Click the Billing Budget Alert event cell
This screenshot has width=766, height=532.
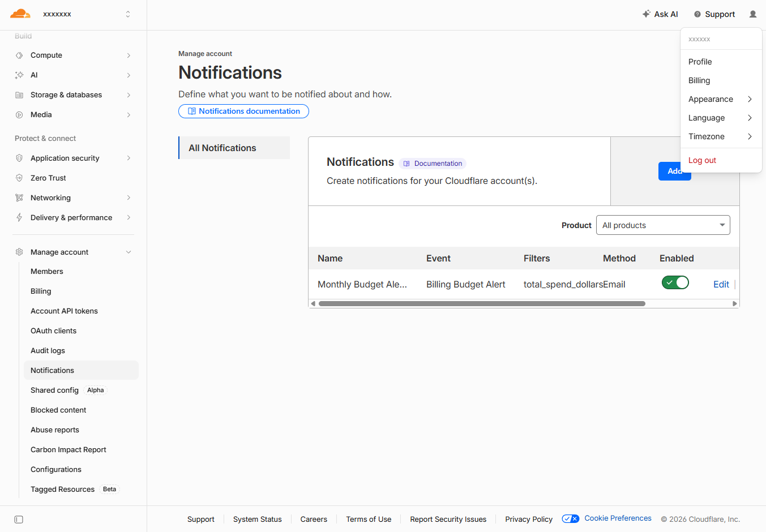(x=466, y=285)
